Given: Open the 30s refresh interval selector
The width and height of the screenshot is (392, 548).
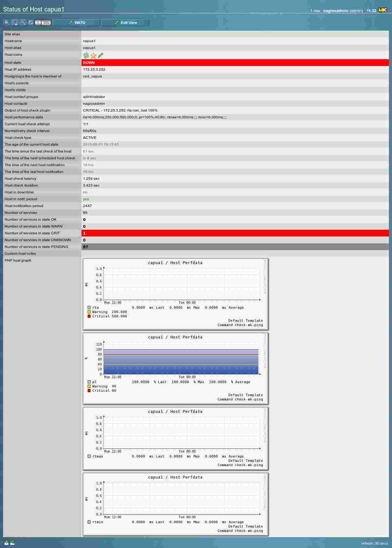Looking at the screenshot, I should (46, 23).
